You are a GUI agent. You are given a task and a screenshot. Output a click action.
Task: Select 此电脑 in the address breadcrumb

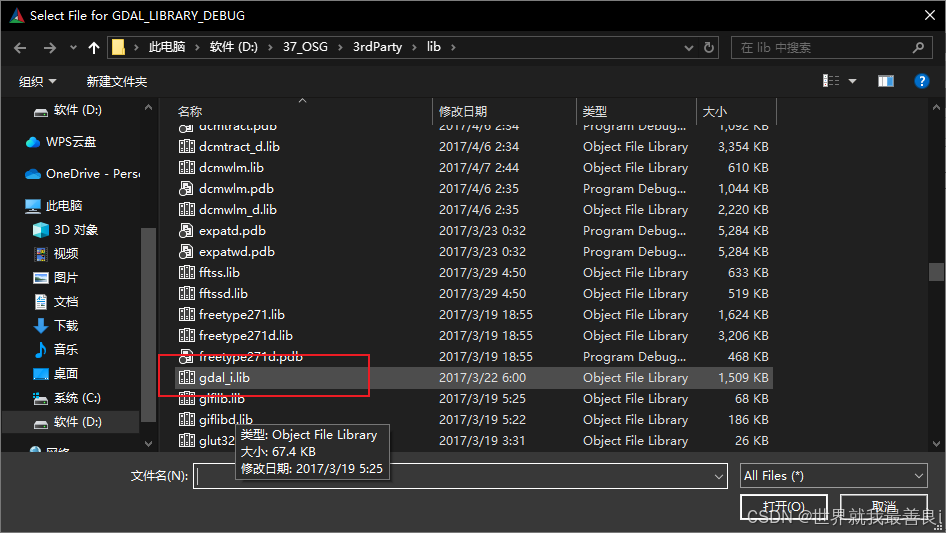pyautogui.click(x=167, y=47)
